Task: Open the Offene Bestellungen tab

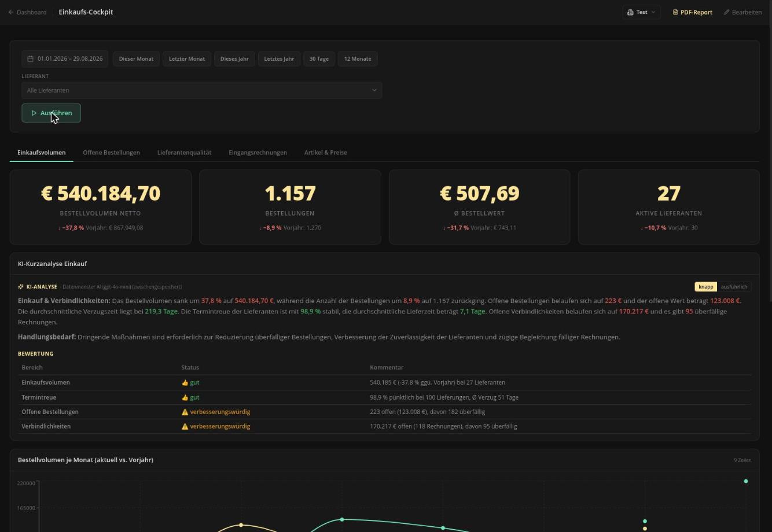Action: [111, 153]
